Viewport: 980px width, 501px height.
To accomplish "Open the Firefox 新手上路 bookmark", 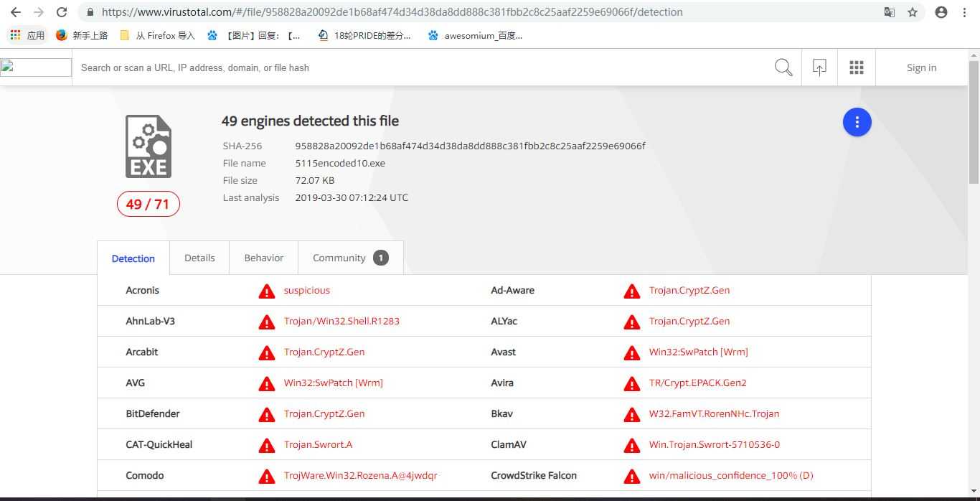I will [x=82, y=35].
